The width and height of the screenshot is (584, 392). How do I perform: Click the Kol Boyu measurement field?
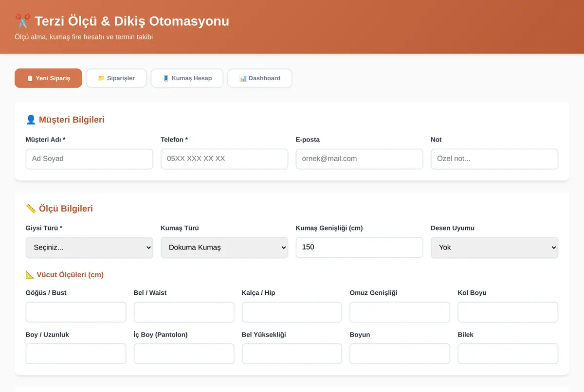[508, 312]
